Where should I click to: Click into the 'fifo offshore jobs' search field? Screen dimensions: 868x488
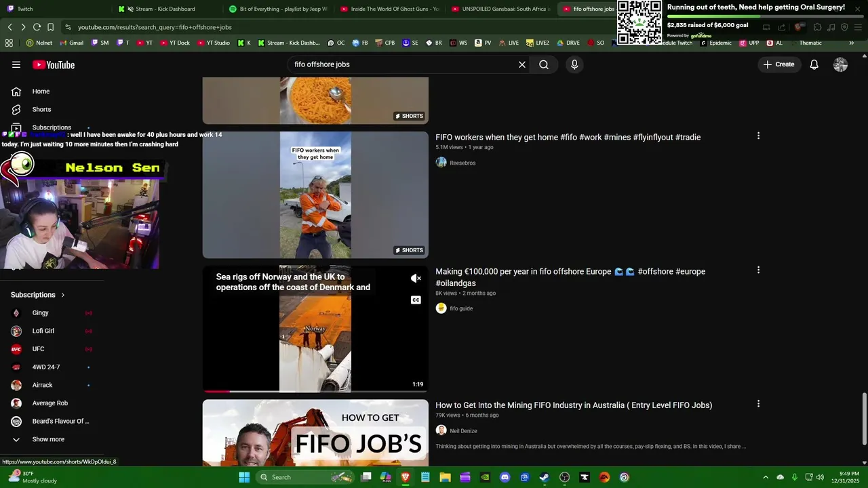(x=403, y=64)
